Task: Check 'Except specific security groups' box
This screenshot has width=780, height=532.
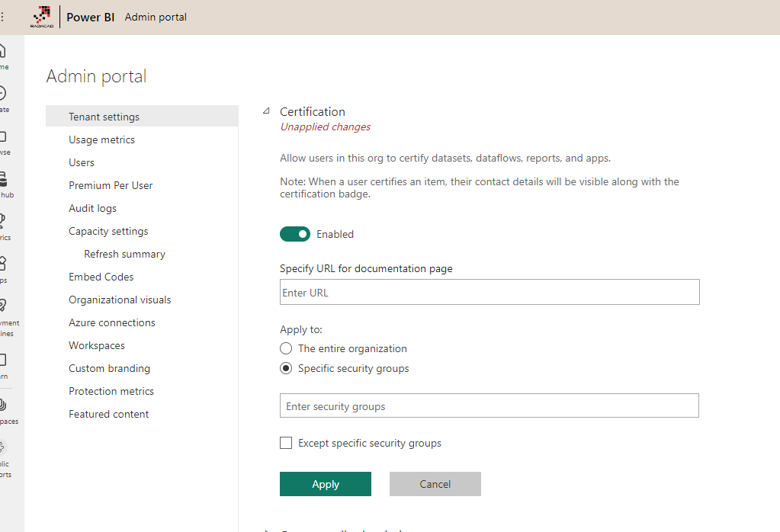Action: point(286,443)
